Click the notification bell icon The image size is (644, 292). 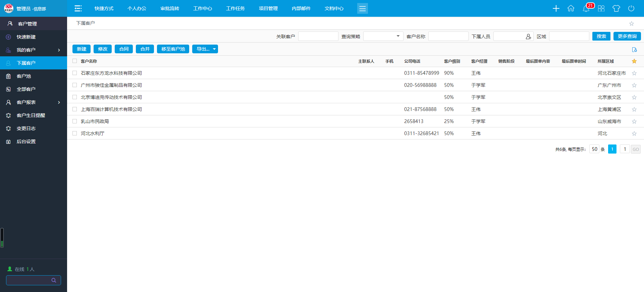coord(586,8)
